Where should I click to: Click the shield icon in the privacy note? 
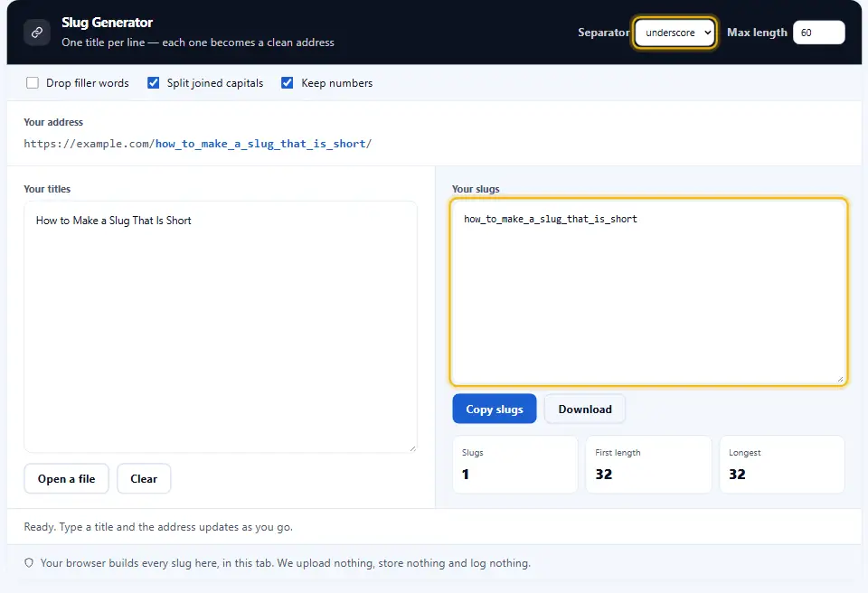29,563
